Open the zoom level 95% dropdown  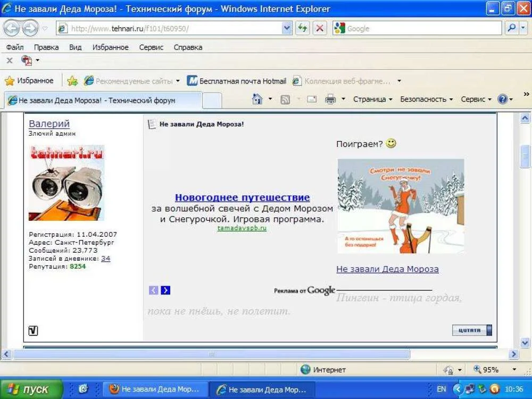pyautogui.click(x=514, y=370)
